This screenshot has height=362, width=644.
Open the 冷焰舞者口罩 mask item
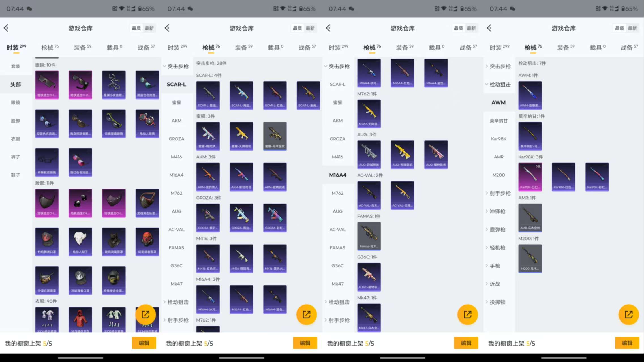[80, 280]
